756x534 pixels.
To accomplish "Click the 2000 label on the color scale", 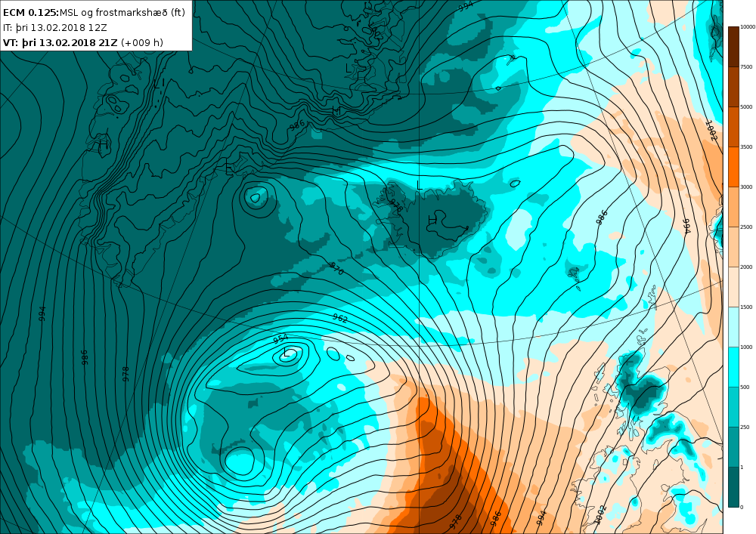I will coord(746,267).
